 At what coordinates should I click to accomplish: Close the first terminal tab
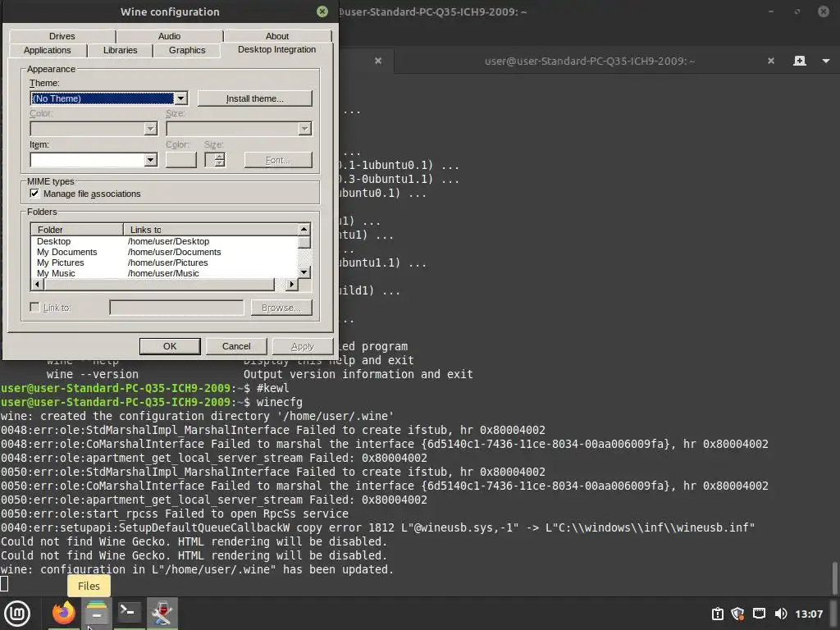click(378, 61)
